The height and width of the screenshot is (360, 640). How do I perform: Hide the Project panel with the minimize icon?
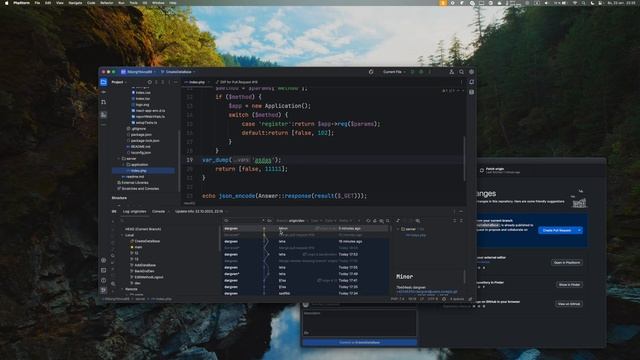click(176, 82)
